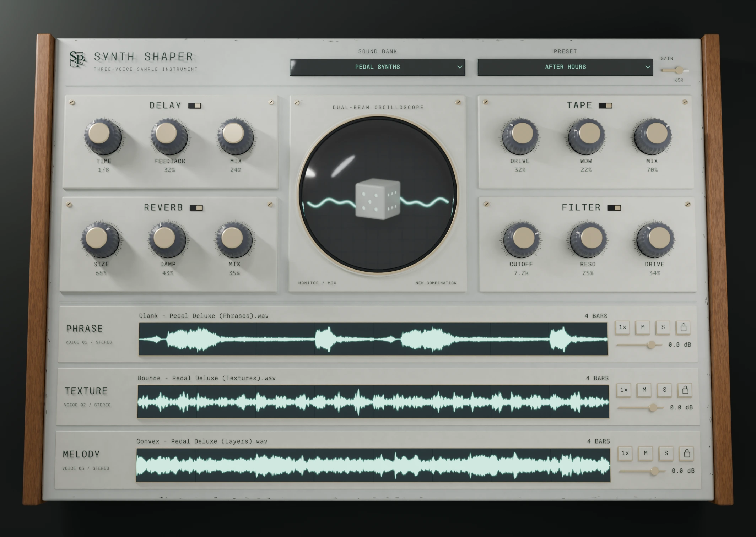Click the Monitor / Mix label
Viewport: 756px width, 537px height.
point(317,283)
